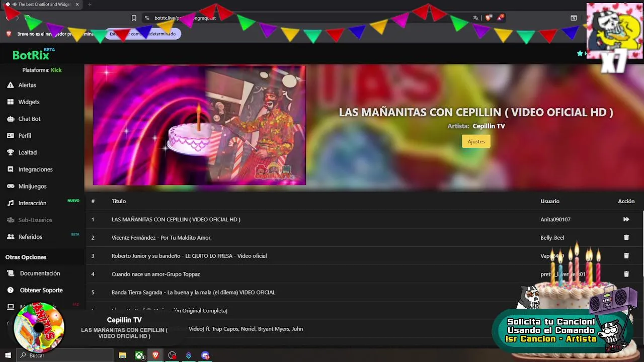Delete Cuando nace un amor song
This screenshot has width=644, height=362.
click(626, 274)
